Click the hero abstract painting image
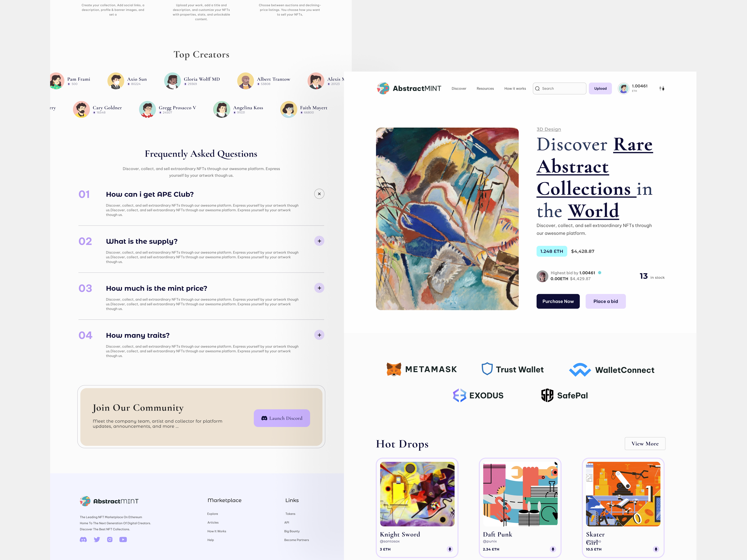This screenshot has width=747, height=560. (x=447, y=219)
